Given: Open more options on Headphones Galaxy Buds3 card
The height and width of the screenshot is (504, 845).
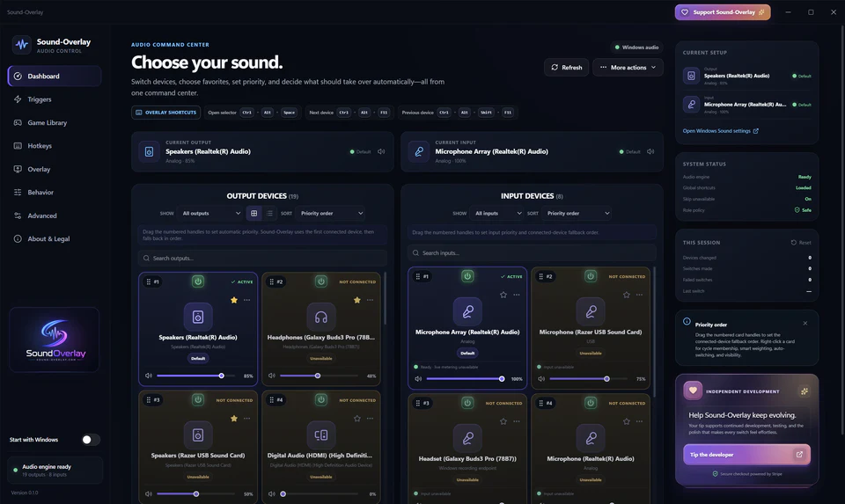Looking at the screenshot, I should click(x=370, y=300).
